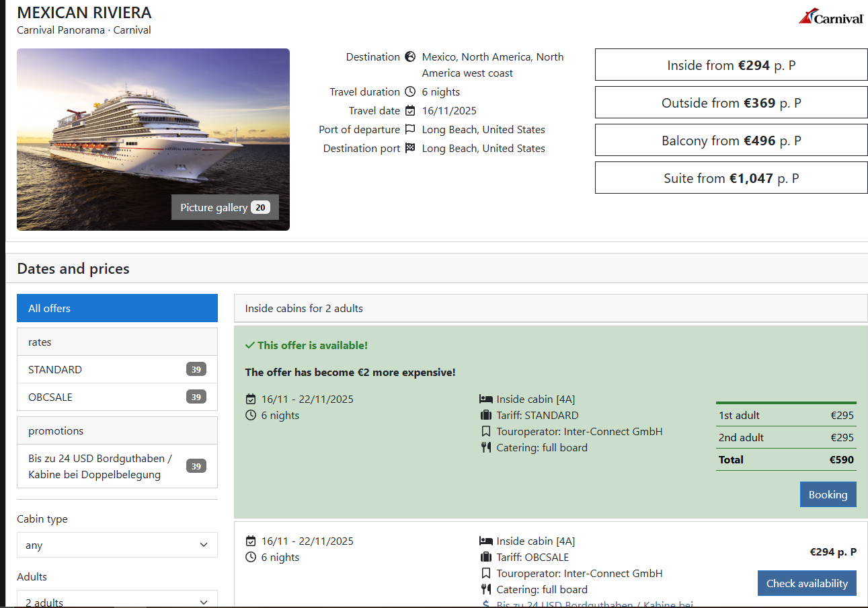Click Check availability for the OBCSALE offer
Screen dimensions: 868x608
pos(807,583)
